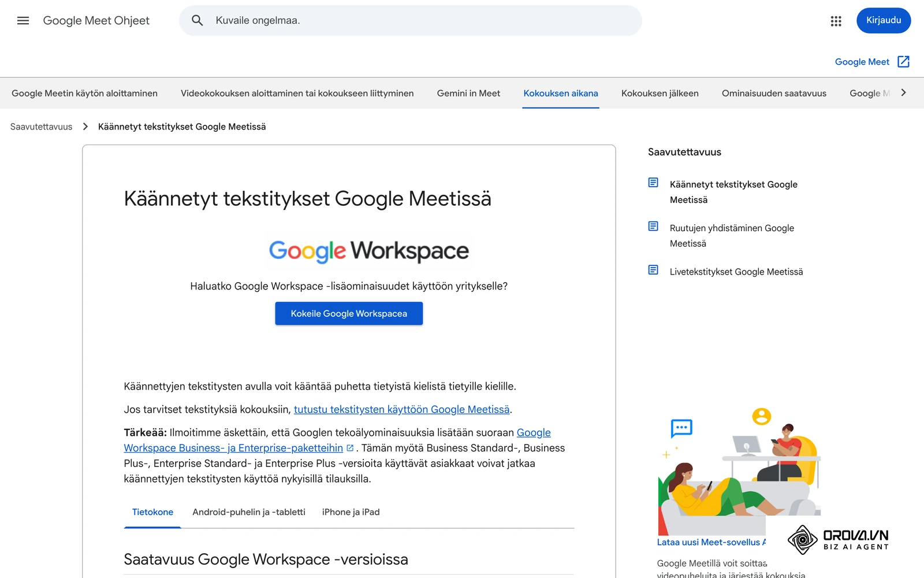Click the Kuvaile ongelmaa search field
This screenshot has width=924, height=578.
pos(411,21)
